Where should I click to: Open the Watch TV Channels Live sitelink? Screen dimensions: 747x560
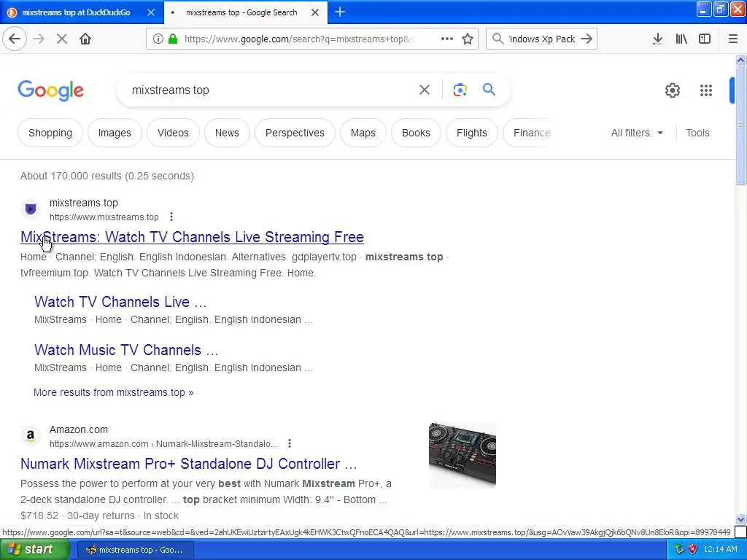coord(120,302)
